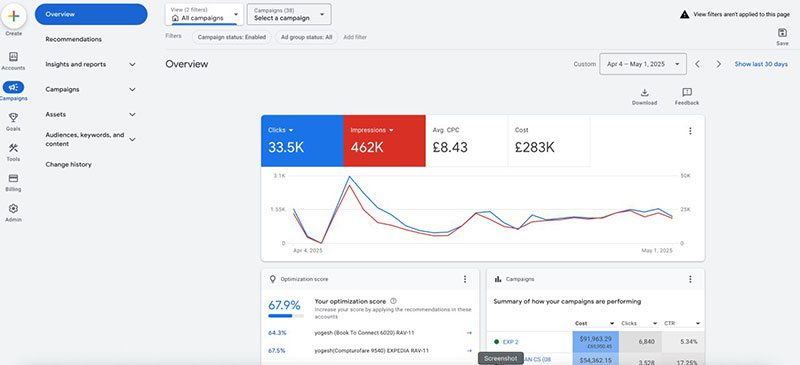This screenshot has width=800, height=365.
Task: Click the Create plus icon
Action: (x=14, y=16)
